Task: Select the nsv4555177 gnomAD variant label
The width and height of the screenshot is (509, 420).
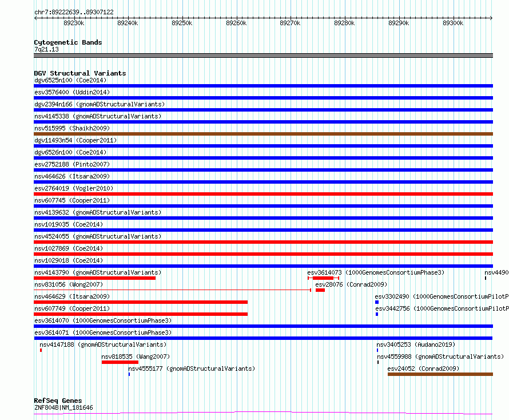Action: 192,369
